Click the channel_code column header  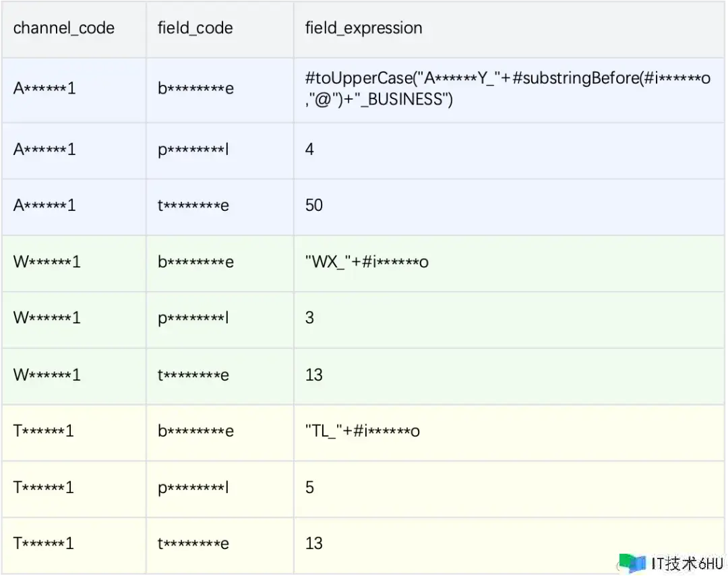[64, 28]
